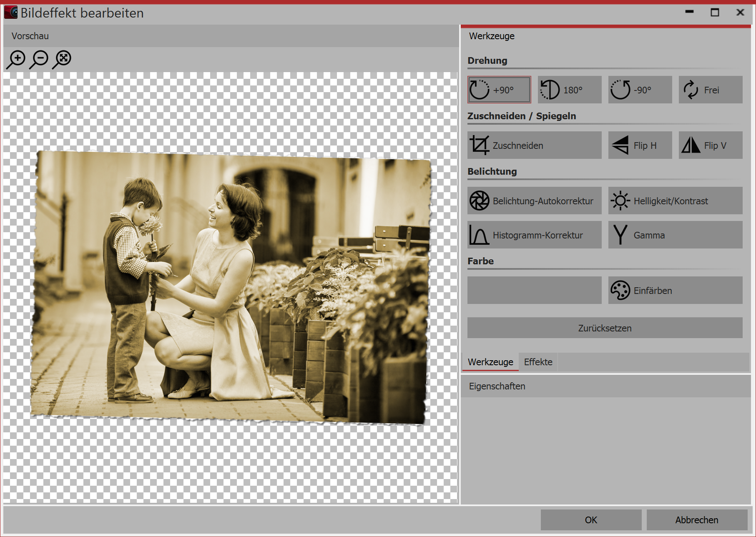Viewport: 756px width, 537px height.
Task: Open Helligkeit/Kontrast adjustment
Action: 675,201
